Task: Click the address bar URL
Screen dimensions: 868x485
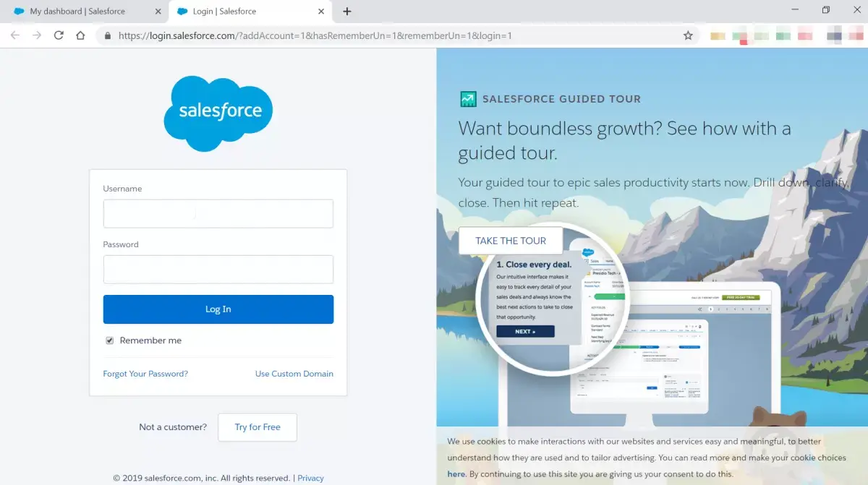Action: pyautogui.click(x=315, y=35)
